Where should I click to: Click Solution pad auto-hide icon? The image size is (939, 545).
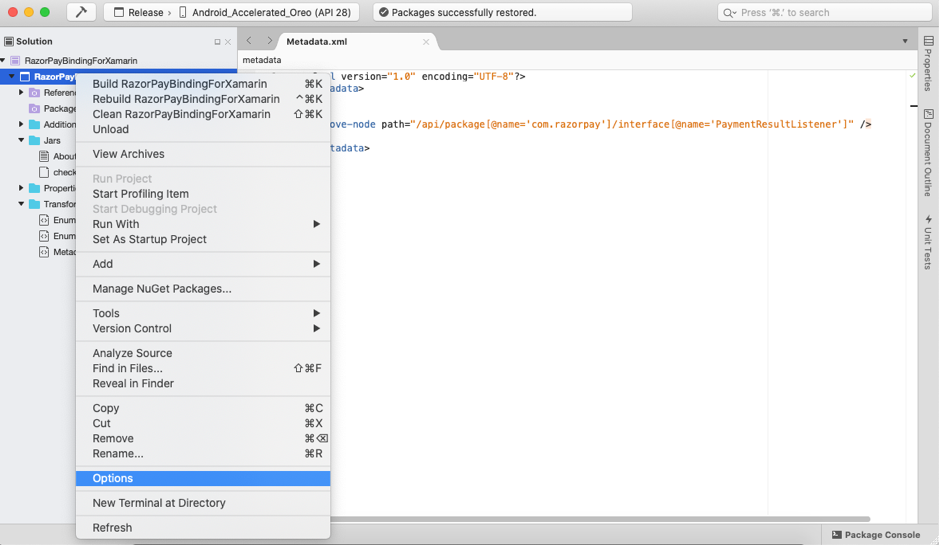pos(217,42)
